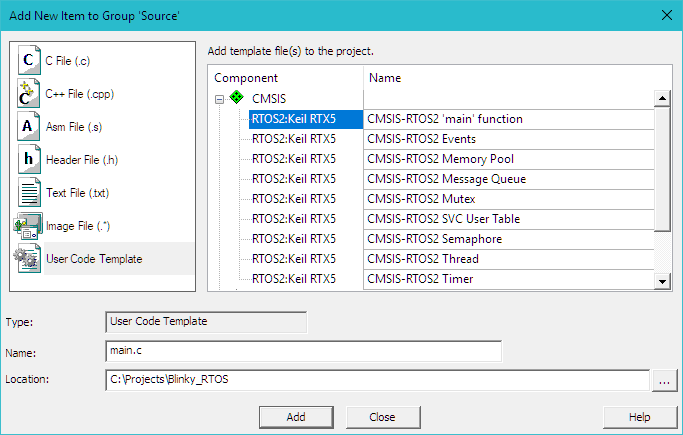Select the C++ File (.cpp) icon
The width and height of the screenshot is (683, 435).
29,93
